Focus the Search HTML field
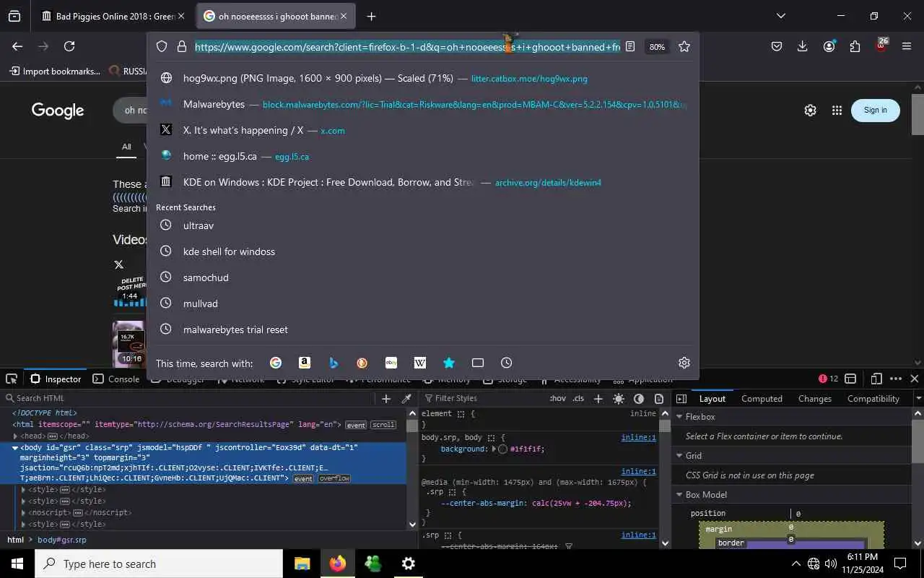Viewport: 924px width, 578px height. pos(191,398)
